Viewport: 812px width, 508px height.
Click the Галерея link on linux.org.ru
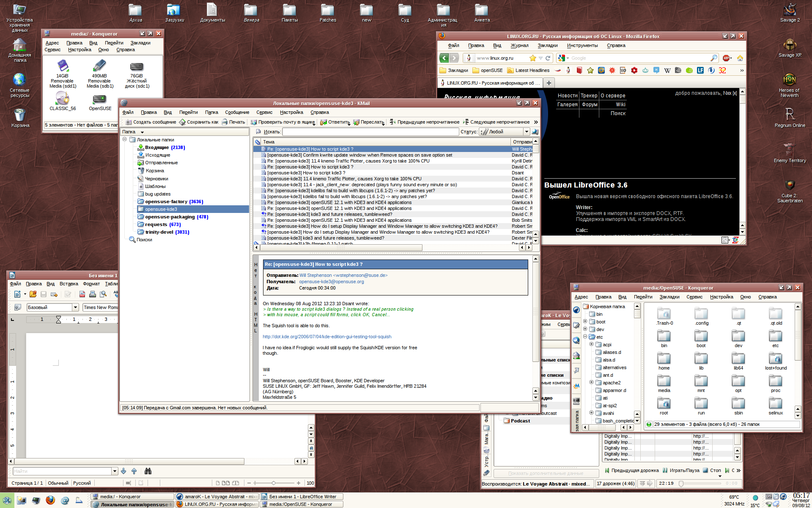(x=567, y=105)
